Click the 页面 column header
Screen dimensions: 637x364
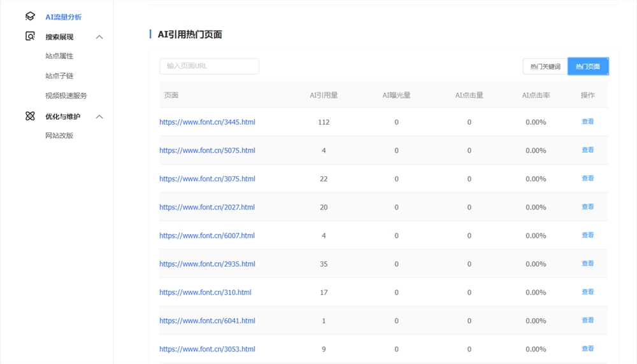click(x=171, y=95)
